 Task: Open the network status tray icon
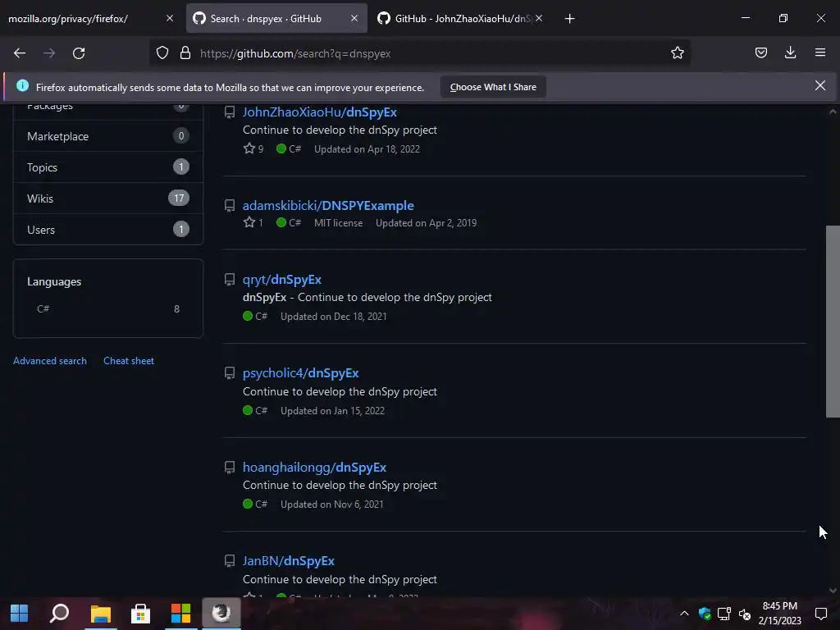click(724, 614)
